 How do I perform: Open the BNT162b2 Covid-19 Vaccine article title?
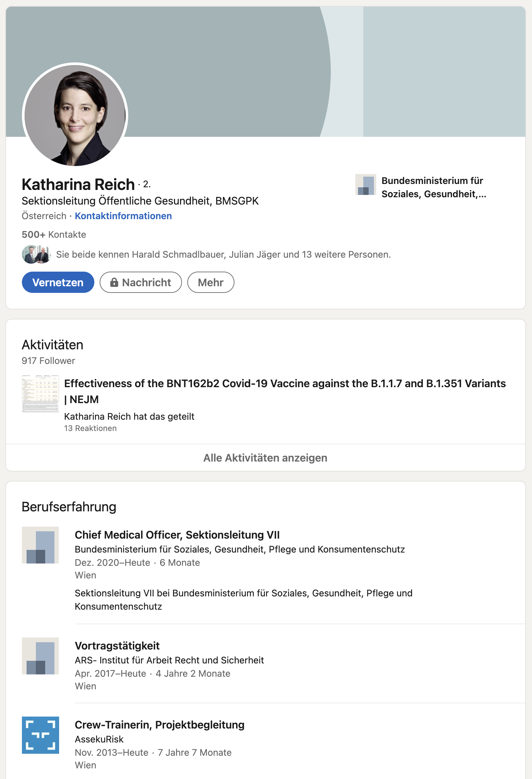[x=285, y=391]
